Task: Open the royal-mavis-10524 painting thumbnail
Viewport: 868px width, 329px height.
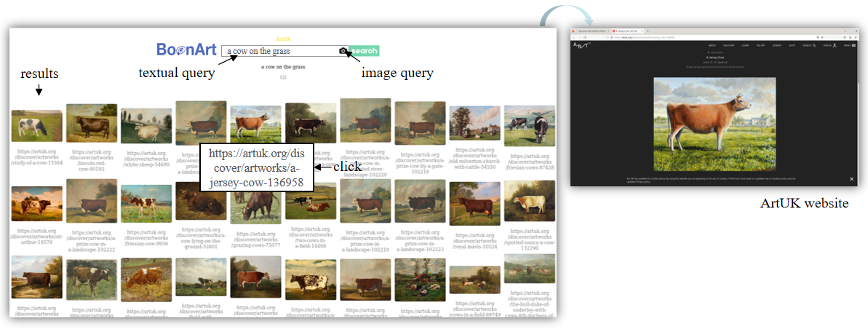Action: point(475,203)
